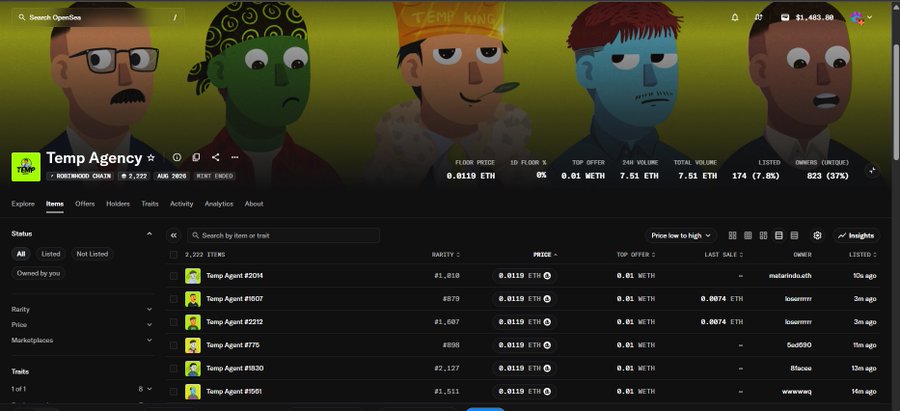Open the Insights panel
This screenshot has height=411, width=900.
856,235
